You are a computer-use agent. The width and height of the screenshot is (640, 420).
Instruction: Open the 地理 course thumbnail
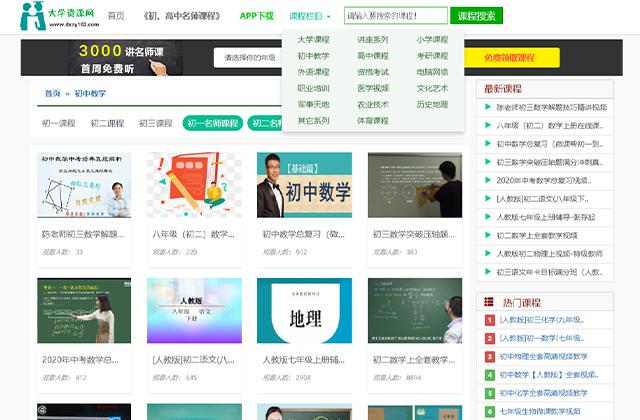pyautogui.click(x=304, y=311)
